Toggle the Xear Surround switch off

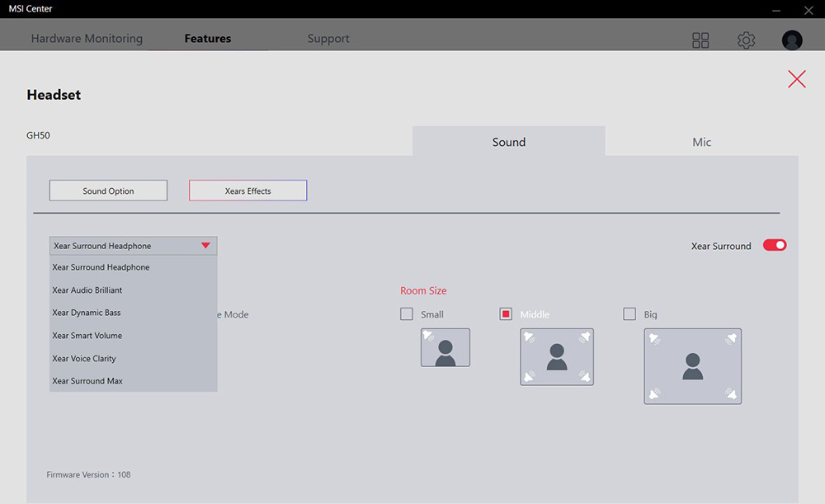point(775,245)
